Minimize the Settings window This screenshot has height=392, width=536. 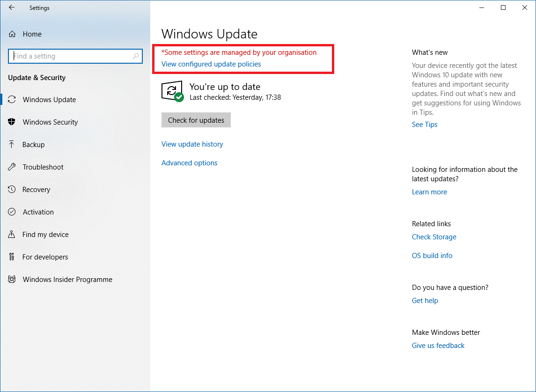pos(482,7)
